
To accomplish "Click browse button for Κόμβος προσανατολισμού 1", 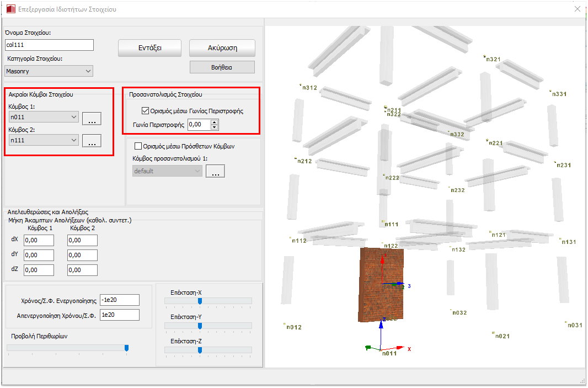I will 215,171.
